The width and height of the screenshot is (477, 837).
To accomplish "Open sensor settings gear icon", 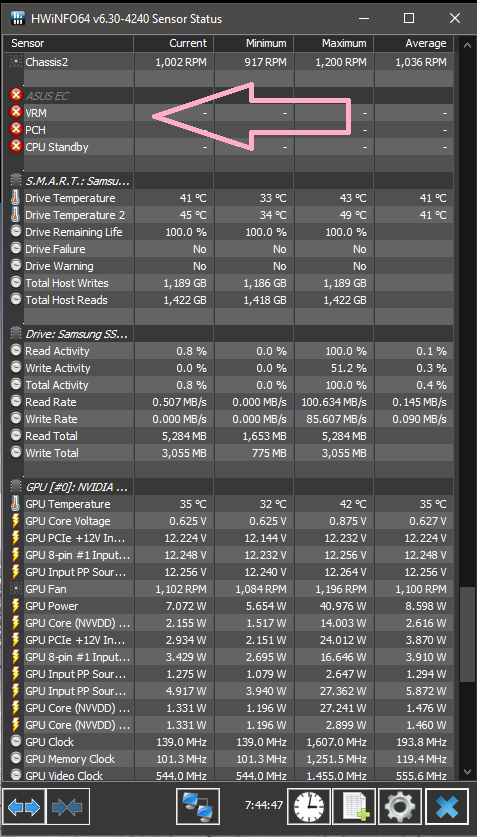I will [x=400, y=806].
